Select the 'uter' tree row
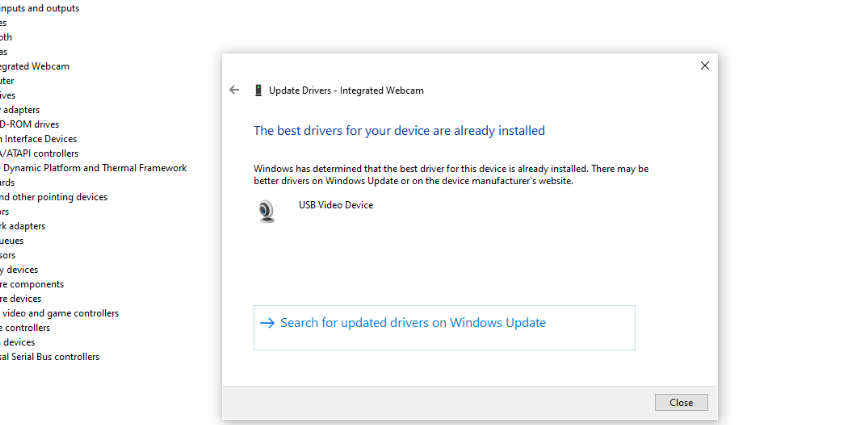This screenshot has width=855, height=425. click(x=7, y=81)
